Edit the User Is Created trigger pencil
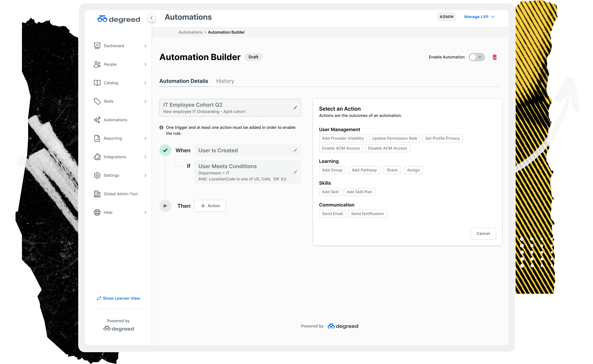The image size is (593, 364). [x=295, y=150]
